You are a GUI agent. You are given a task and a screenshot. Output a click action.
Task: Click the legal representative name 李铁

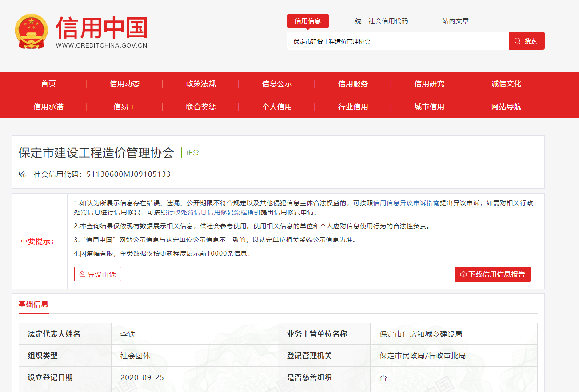tap(128, 334)
